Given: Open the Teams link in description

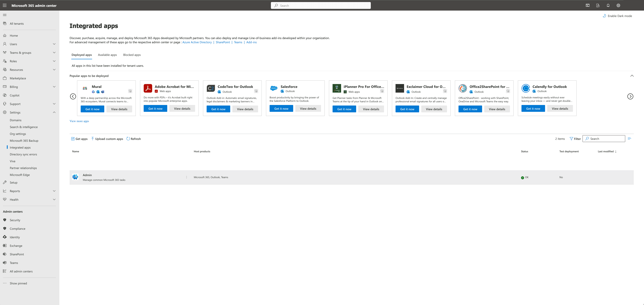Looking at the screenshot, I should [238, 42].
